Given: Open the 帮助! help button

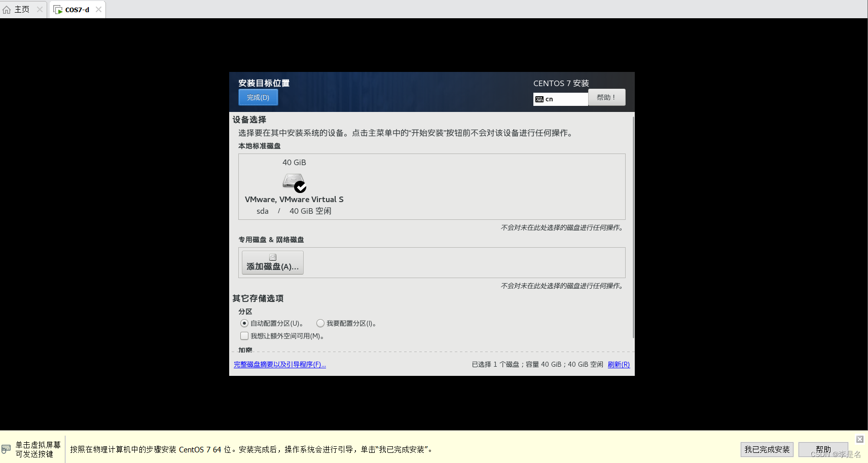Looking at the screenshot, I should click(606, 97).
